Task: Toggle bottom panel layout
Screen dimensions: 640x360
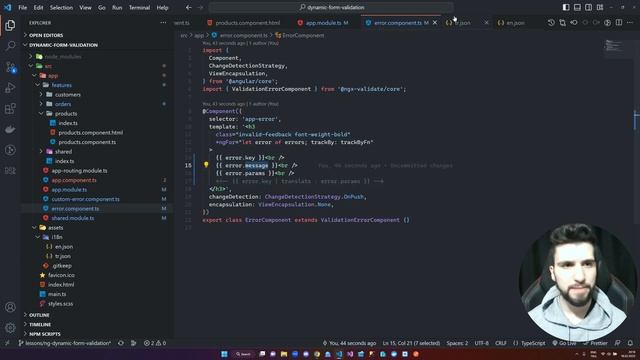Action: pos(577,7)
